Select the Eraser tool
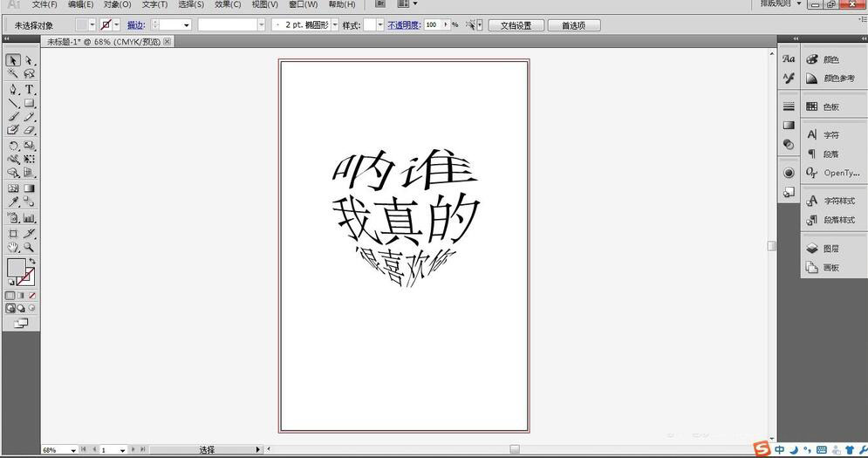The image size is (868, 458). point(30,130)
